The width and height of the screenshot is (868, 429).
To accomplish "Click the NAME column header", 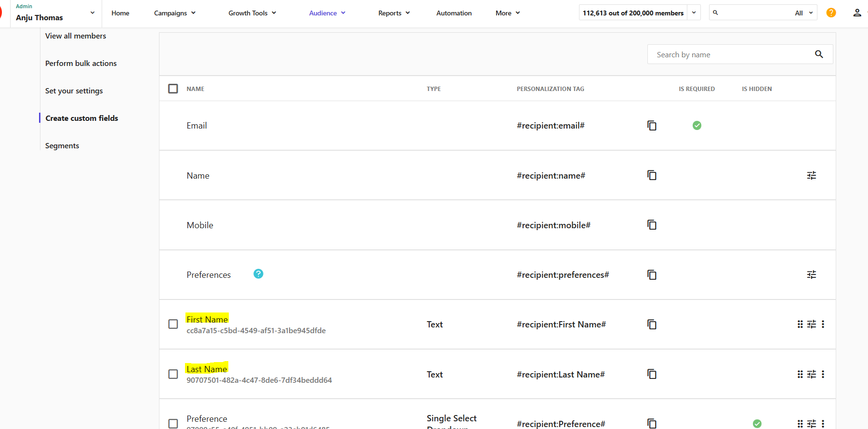I will click(x=196, y=89).
